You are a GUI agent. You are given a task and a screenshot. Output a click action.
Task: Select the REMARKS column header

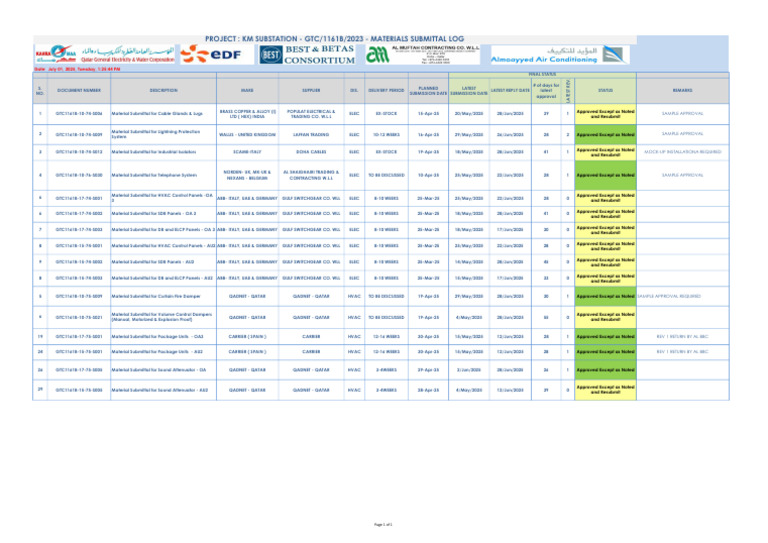[x=683, y=91]
